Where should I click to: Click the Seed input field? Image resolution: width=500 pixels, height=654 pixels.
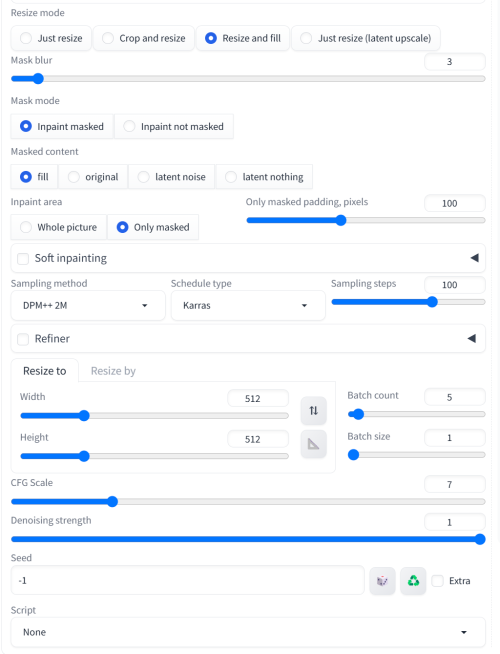click(188, 580)
